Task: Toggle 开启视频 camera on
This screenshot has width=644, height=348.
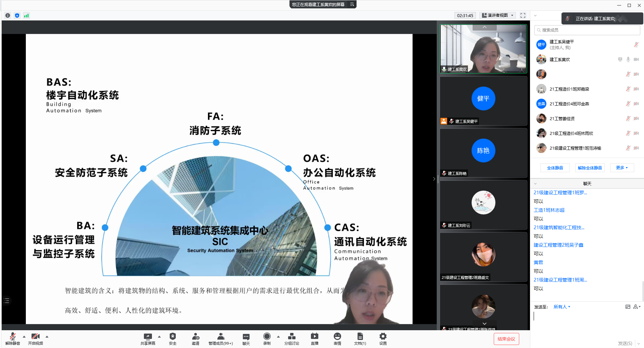Action: coord(35,337)
